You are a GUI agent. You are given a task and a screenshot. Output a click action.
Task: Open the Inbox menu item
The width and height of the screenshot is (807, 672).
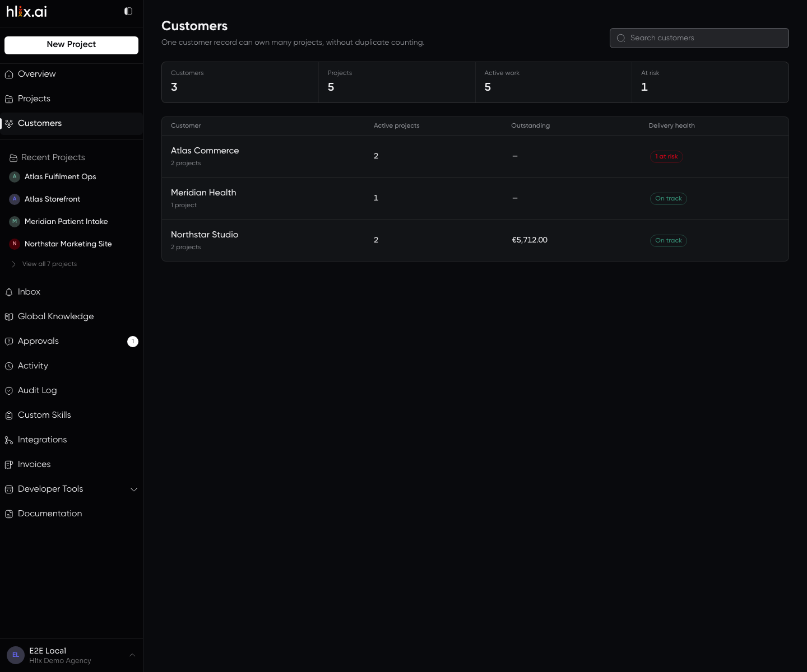click(x=71, y=292)
